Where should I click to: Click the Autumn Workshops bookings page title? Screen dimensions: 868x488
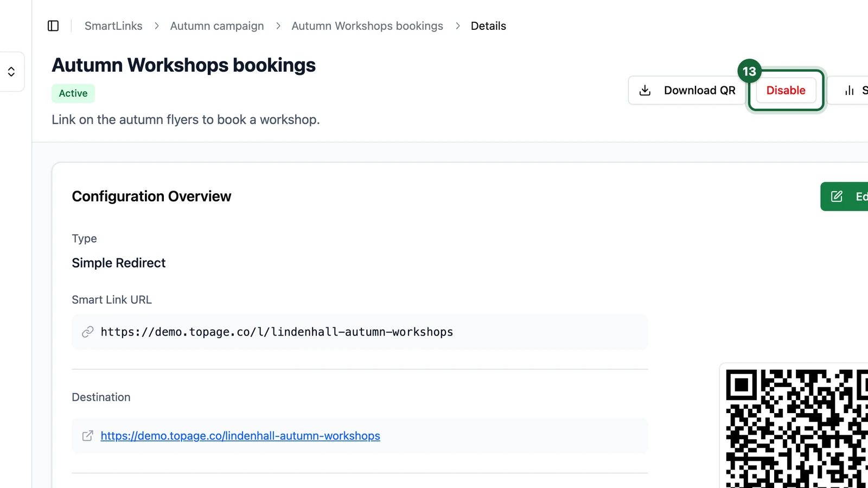183,65
